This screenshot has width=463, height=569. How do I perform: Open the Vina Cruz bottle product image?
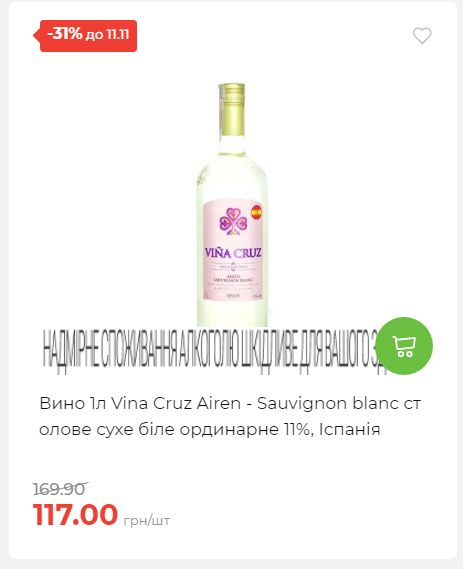pyautogui.click(x=232, y=205)
